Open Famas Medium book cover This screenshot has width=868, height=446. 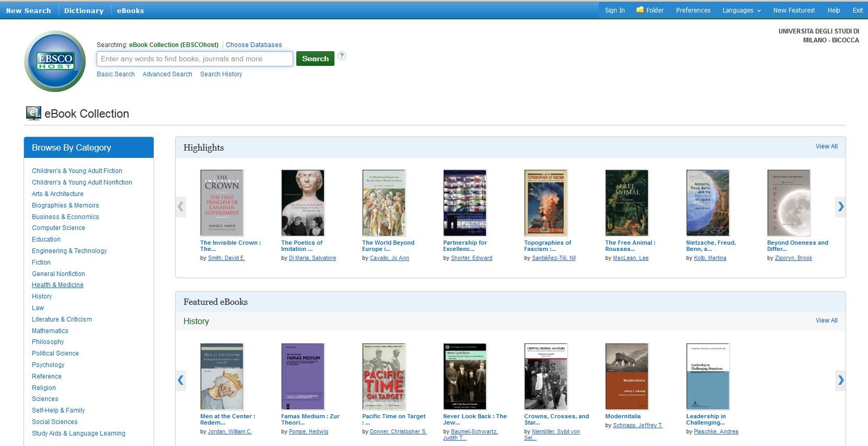click(303, 376)
